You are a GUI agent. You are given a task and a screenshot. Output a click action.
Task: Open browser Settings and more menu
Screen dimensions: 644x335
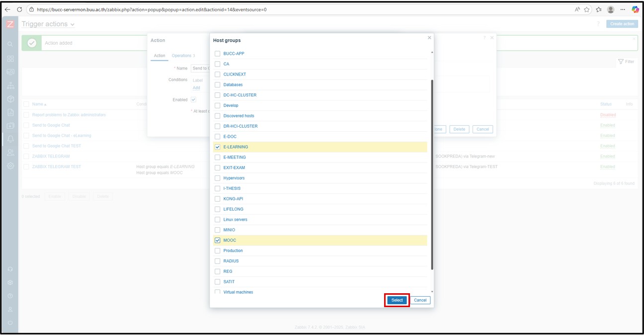623,9
